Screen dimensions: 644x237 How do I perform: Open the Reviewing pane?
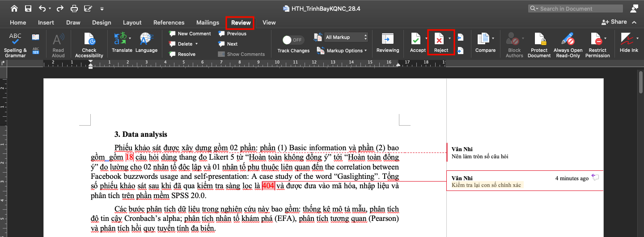388,43
